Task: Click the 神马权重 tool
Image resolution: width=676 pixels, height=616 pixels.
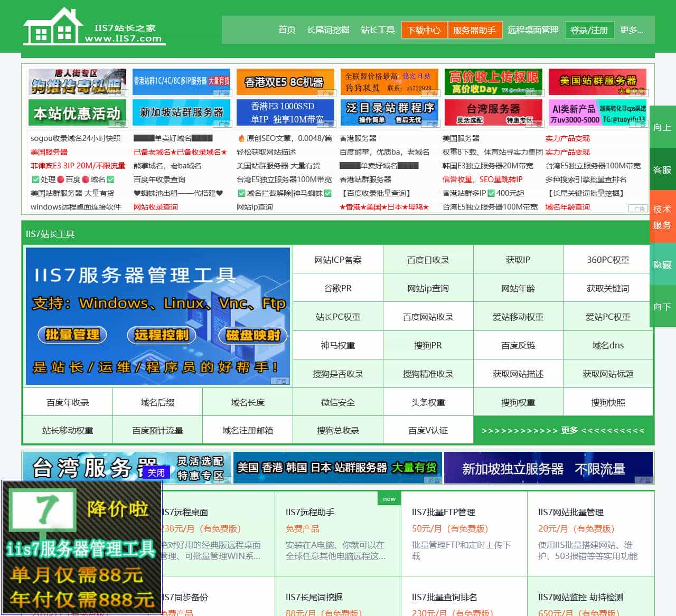Action: (338, 345)
